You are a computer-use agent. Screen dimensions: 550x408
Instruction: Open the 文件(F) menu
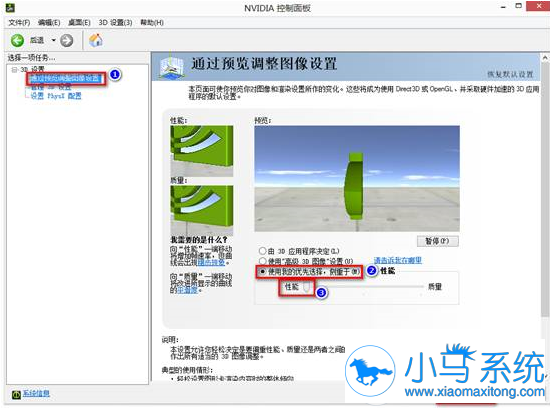19,22
